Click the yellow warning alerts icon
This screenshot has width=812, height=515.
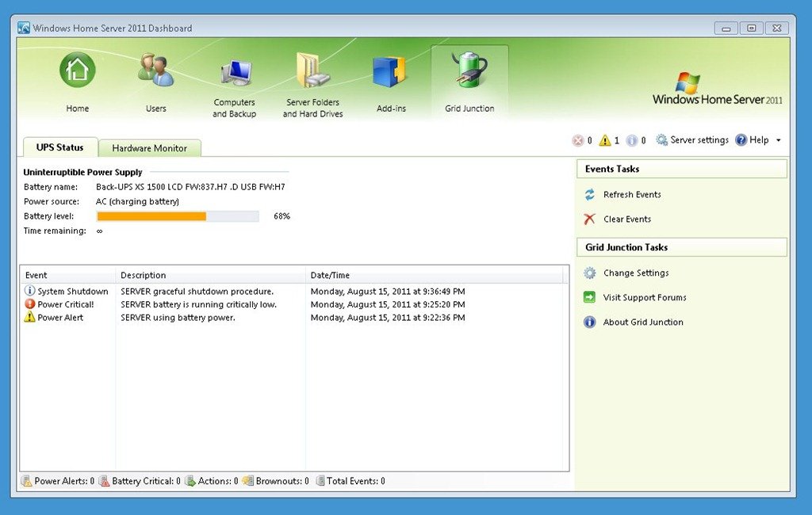click(605, 140)
